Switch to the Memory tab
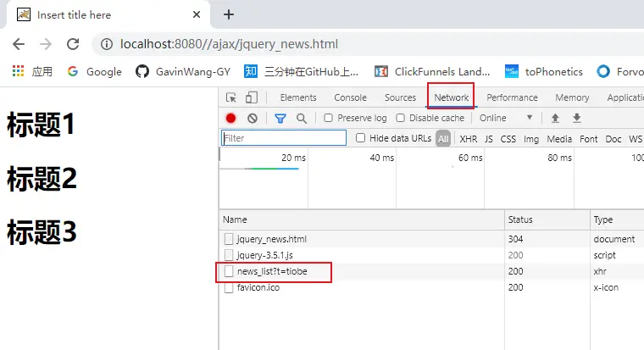 pyautogui.click(x=572, y=97)
